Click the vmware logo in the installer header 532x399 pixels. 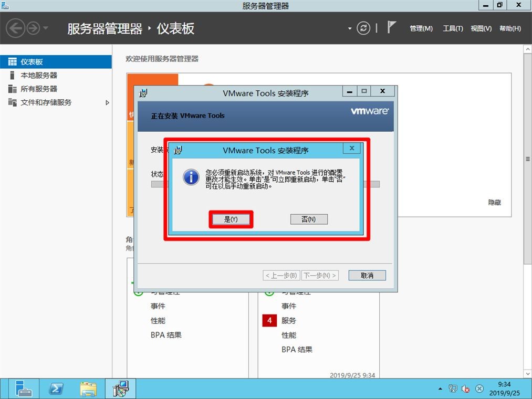click(x=370, y=111)
